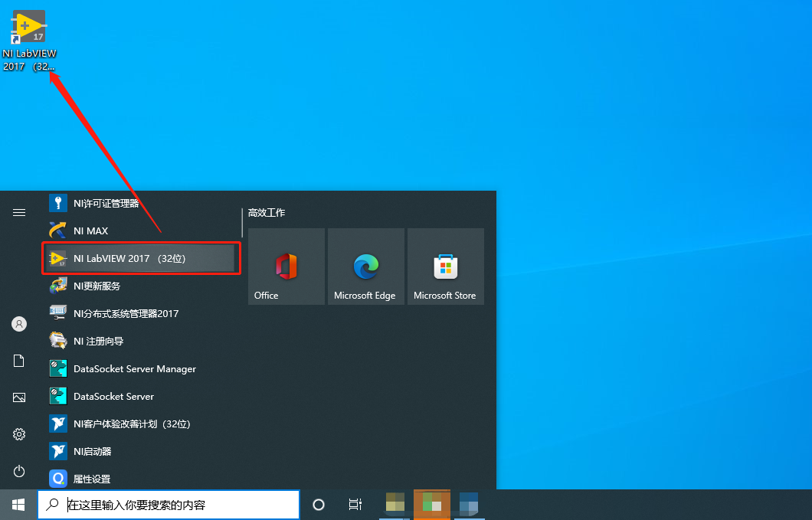Open NI MAX in Start menu

[140, 231]
